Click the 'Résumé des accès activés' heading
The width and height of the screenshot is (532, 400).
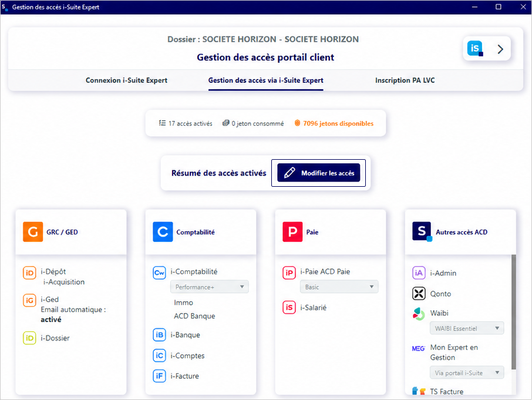[219, 173]
